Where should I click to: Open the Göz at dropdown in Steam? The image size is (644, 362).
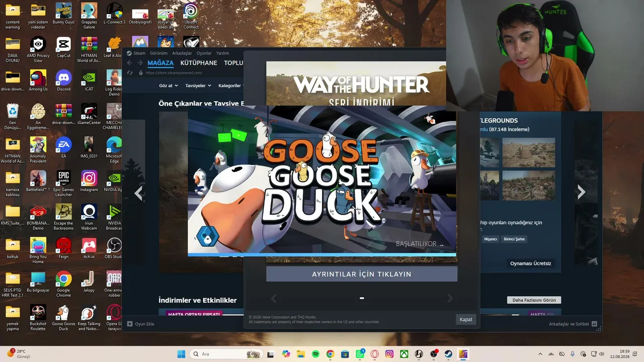(x=169, y=85)
